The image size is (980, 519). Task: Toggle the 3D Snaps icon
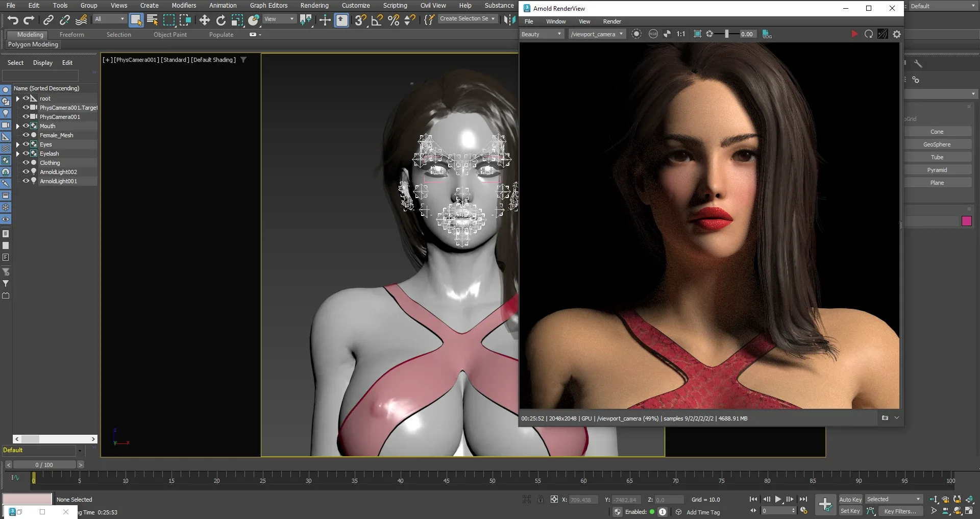tap(360, 20)
